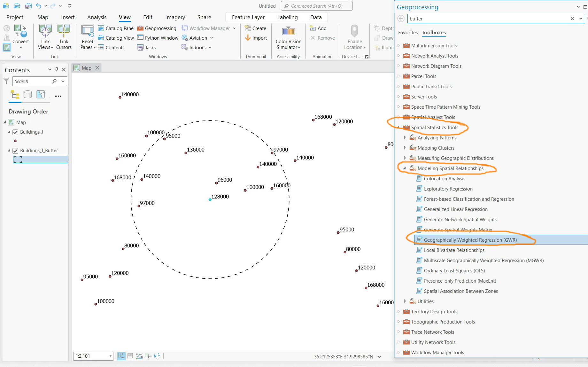Click the north correction icon in status bar

point(157,356)
